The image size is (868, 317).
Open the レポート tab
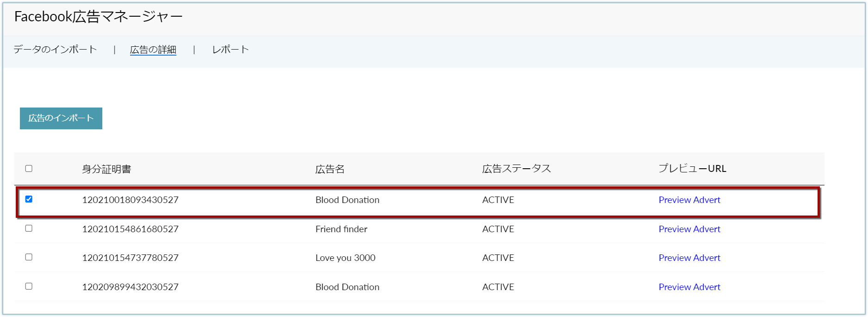(x=231, y=50)
